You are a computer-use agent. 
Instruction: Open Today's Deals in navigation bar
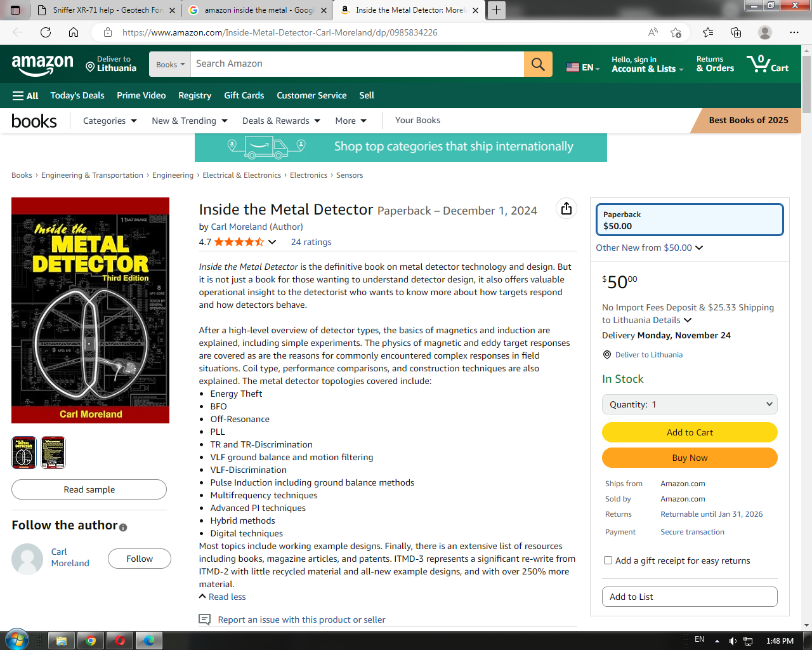pyautogui.click(x=77, y=95)
